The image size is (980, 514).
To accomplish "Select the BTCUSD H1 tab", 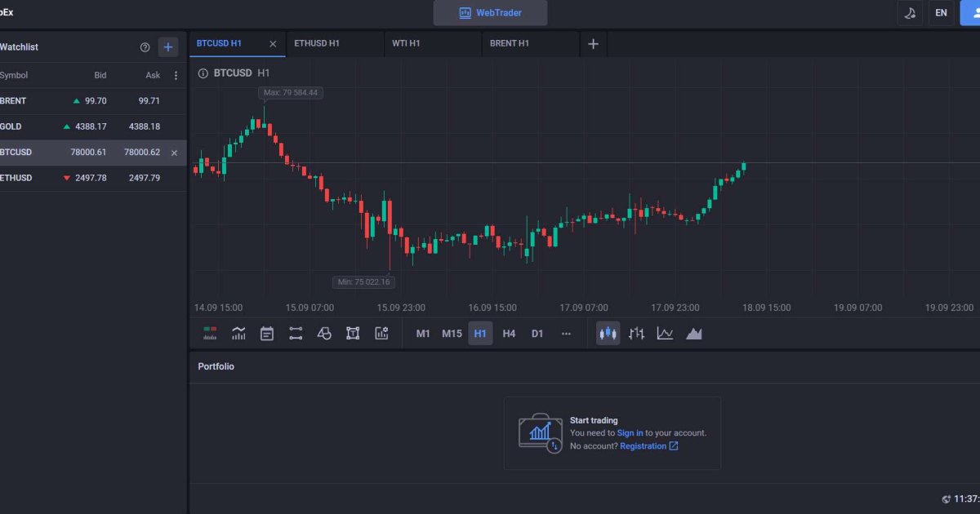I will 238,44.
